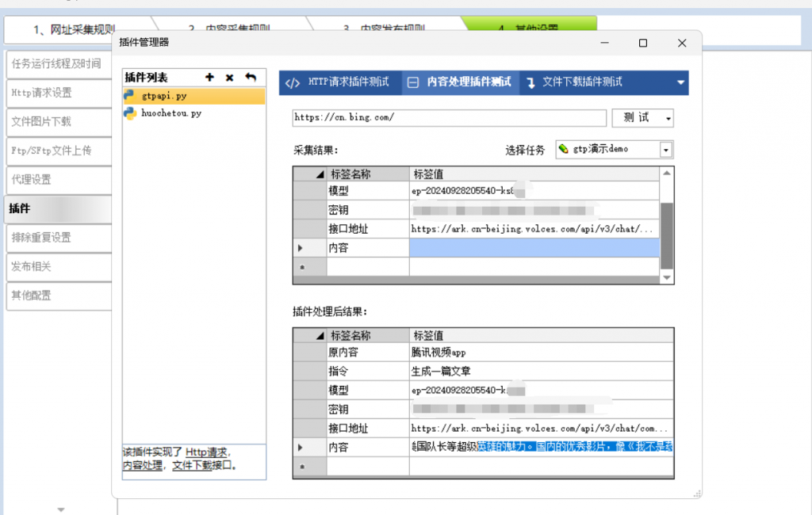Select the 指令 value cell 生成一篇文章
This screenshot has height=515, width=812.
click(541, 372)
